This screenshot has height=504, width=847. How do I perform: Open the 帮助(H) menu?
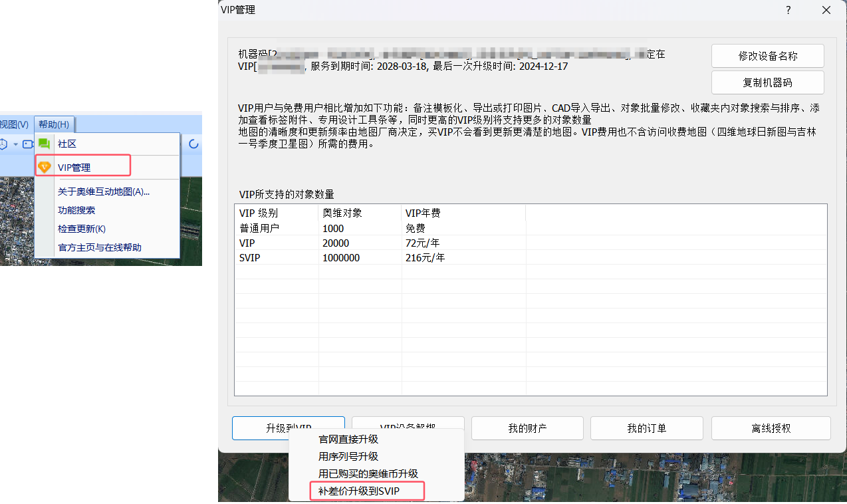[54, 124]
